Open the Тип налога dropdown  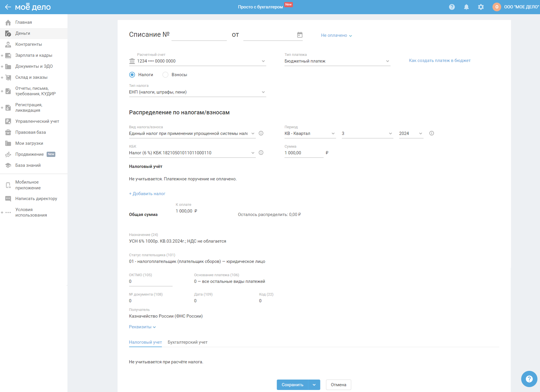coord(198,92)
